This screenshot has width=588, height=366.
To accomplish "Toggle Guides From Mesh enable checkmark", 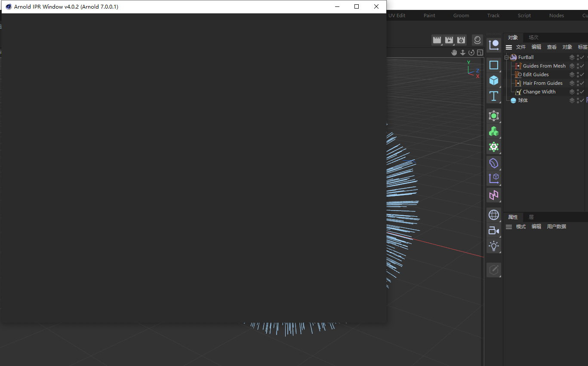I will click(x=582, y=66).
